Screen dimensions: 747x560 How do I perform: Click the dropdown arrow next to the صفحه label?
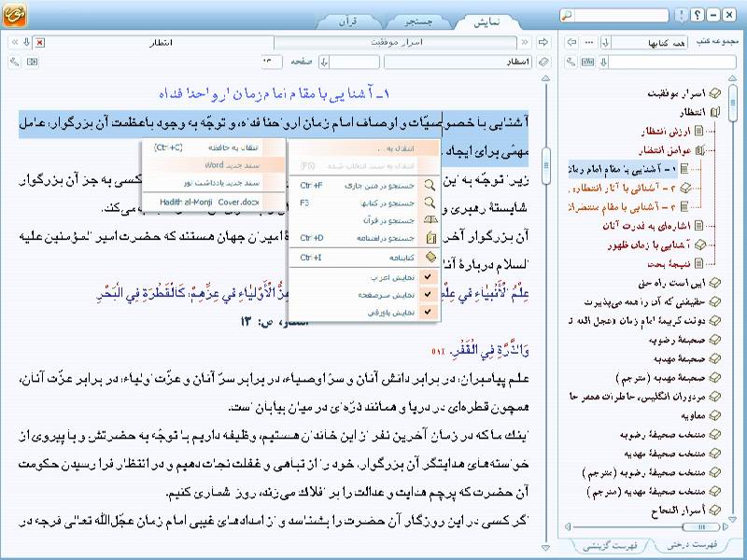click(x=324, y=62)
